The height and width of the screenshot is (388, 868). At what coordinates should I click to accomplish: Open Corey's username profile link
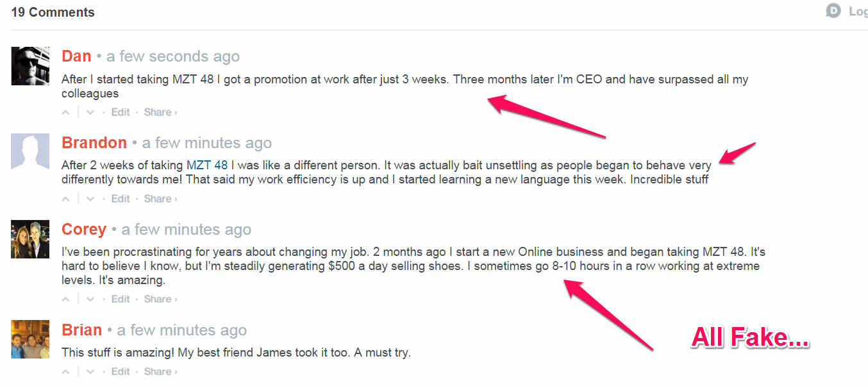point(84,230)
